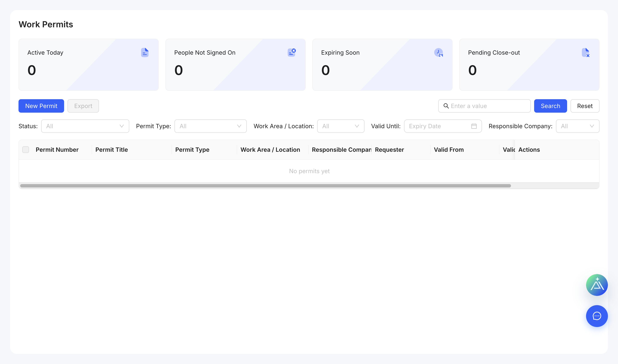
Task: Toggle the select-all permits checkbox
Action: [x=26, y=150]
